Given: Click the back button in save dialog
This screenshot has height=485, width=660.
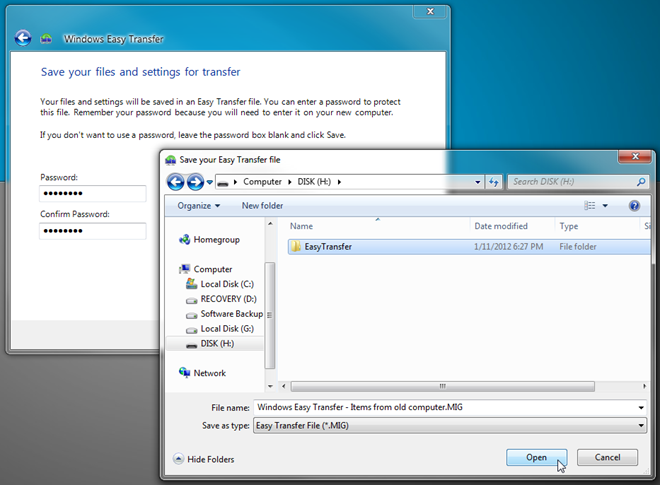Looking at the screenshot, I should (176, 182).
